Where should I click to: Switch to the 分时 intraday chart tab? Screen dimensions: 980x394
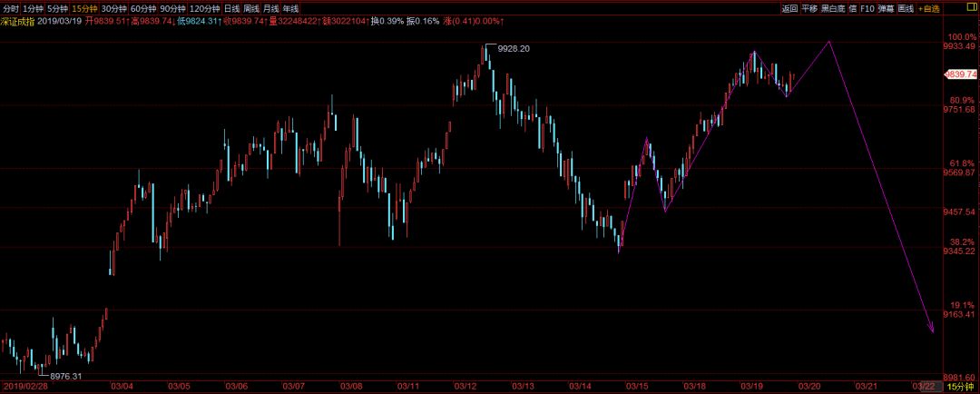coord(11,9)
